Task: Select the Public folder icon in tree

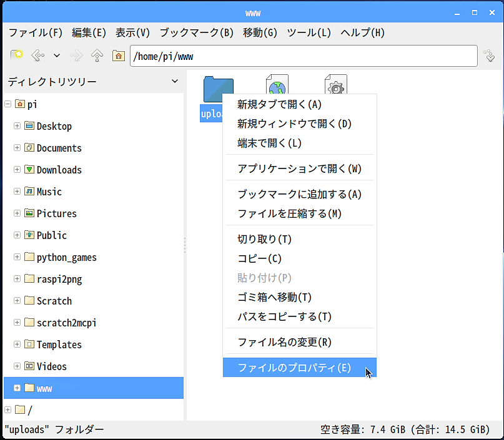Action: (29, 235)
